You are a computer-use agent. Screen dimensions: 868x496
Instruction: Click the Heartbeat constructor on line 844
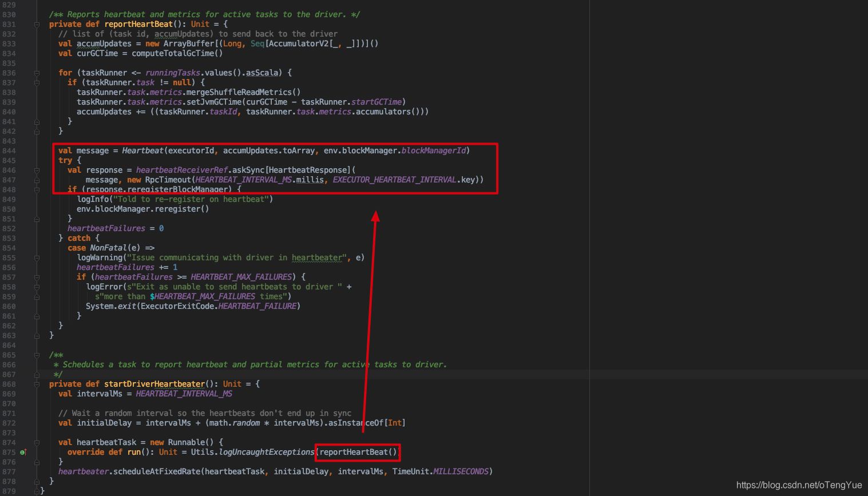pyautogui.click(x=143, y=150)
